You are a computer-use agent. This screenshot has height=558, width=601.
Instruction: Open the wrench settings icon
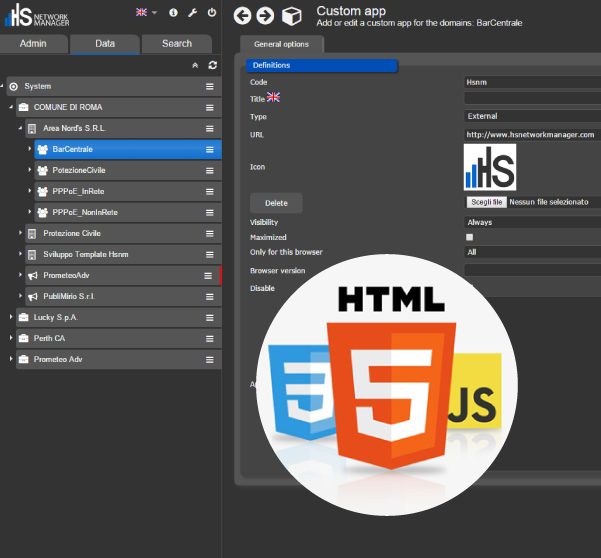(x=192, y=13)
